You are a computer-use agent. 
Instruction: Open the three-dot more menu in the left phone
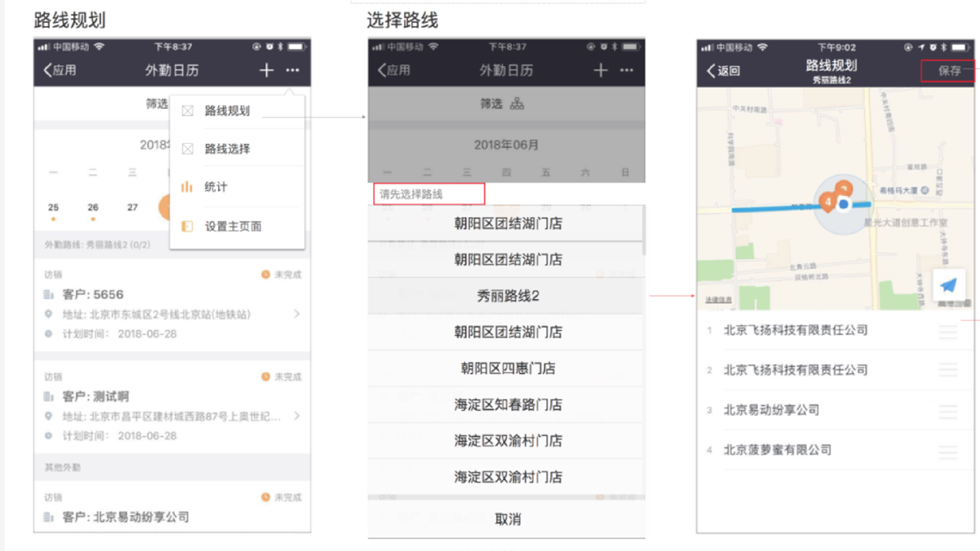click(293, 70)
